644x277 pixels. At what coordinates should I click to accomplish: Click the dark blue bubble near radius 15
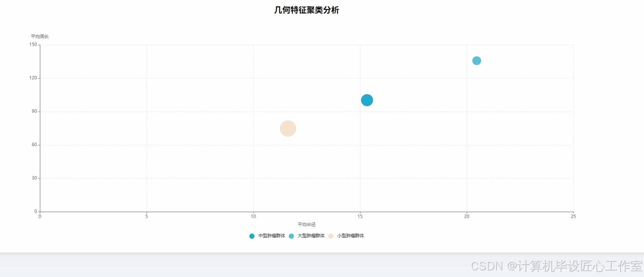coord(367,100)
